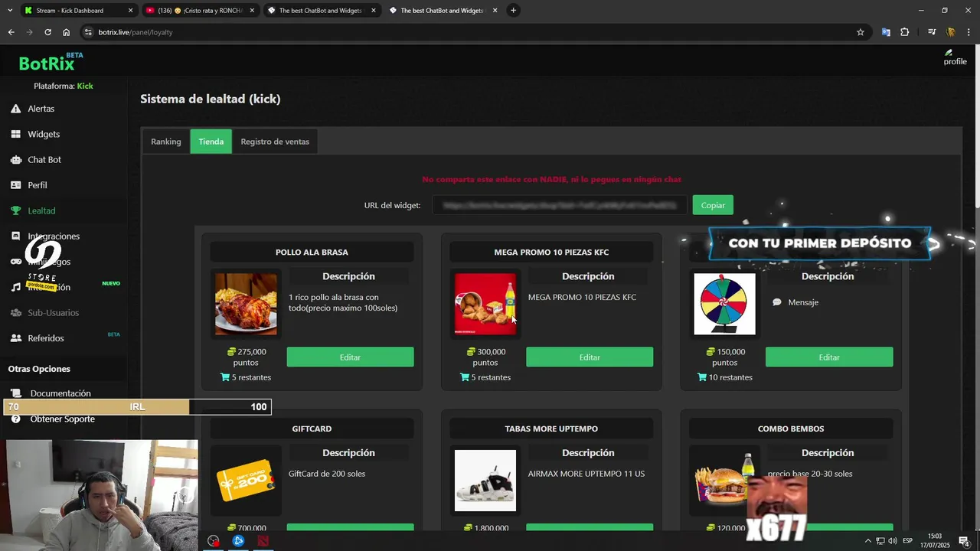
Task: Click cart icon on POLLO ALA BRASA card
Action: (x=225, y=377)
